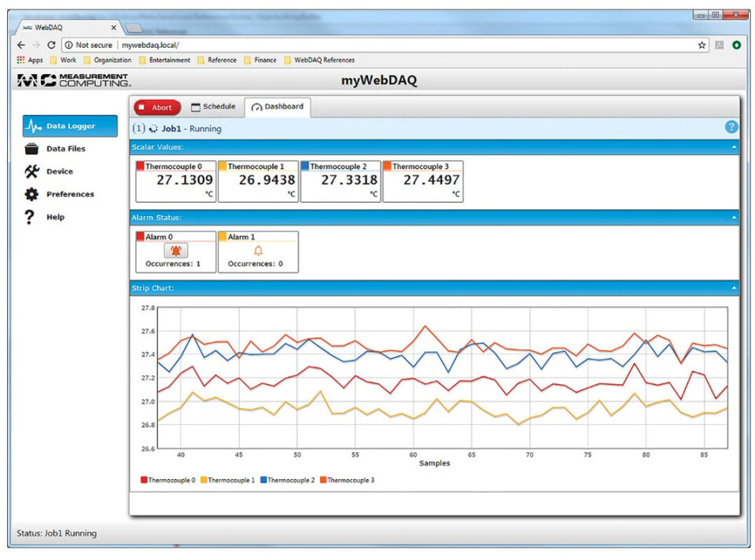The width and height of the screenshot is (755, 560).
Task: Click the Status: Job1 Running text
Action: tap(57, 533)
